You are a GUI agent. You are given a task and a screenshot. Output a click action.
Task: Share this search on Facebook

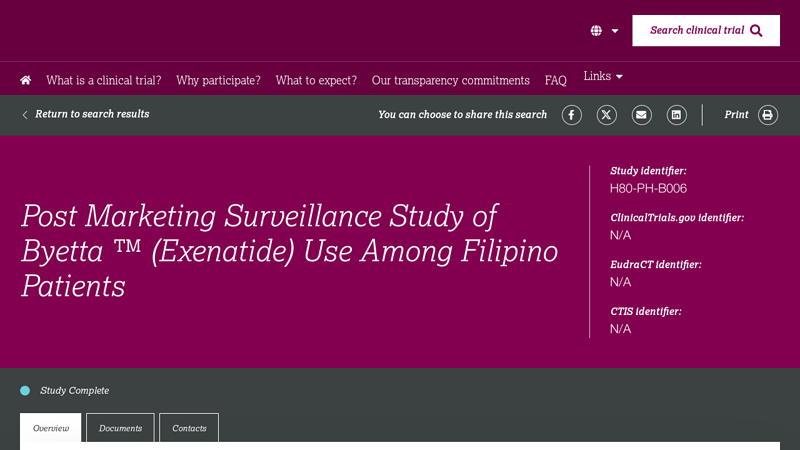pyautogui.click(x=571, y=115)
